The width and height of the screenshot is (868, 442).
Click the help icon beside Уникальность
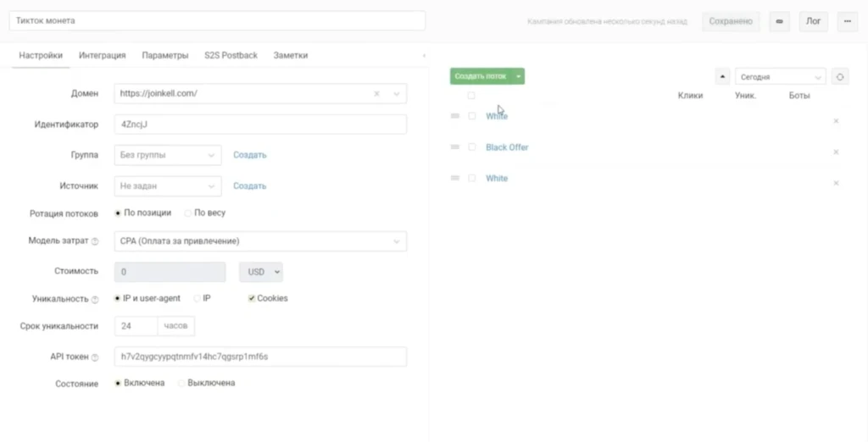click(x=95, y=299)
